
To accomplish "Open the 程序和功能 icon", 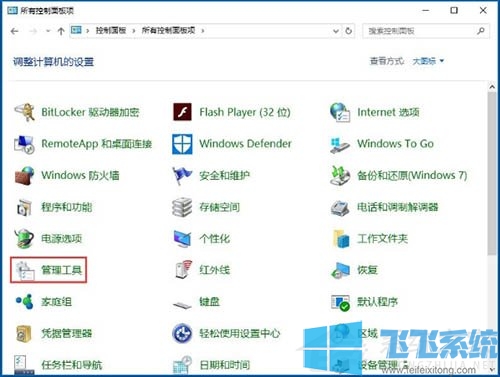I will pos(24,207).
